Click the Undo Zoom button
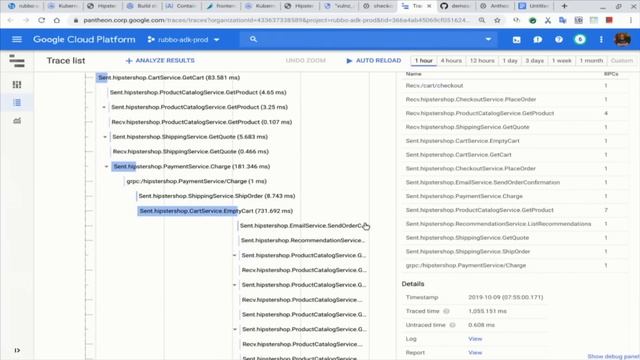The image size is (640, 360). [x=306, y=60]
